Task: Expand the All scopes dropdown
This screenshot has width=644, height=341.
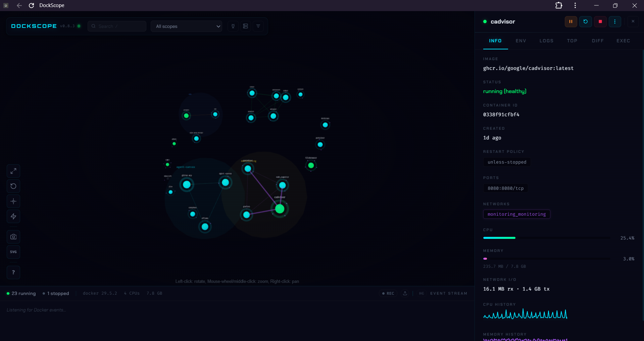Action: 187,26
